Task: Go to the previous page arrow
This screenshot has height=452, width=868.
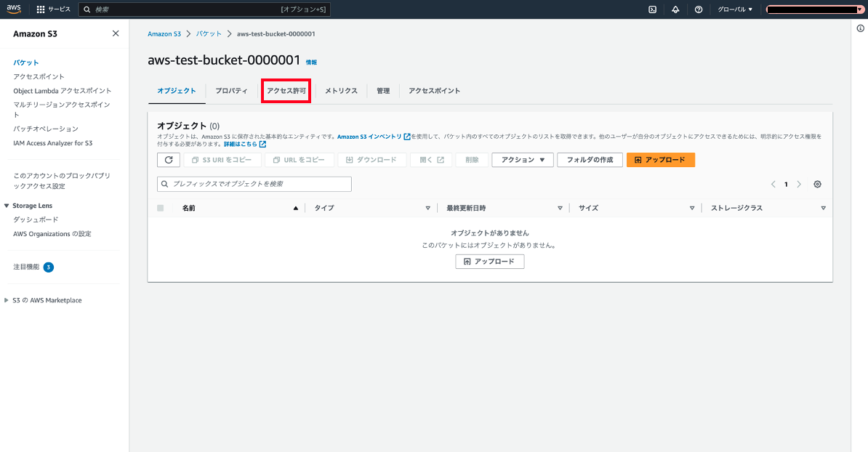Action: click(x=773, y=185)
